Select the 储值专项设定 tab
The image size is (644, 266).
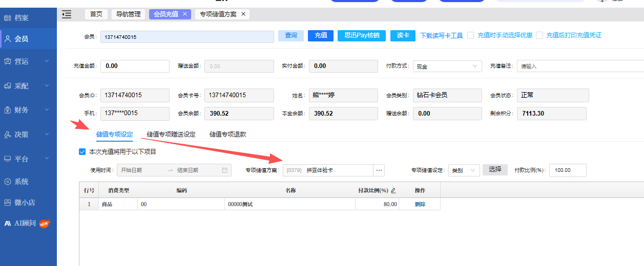[x=115, y=135]
